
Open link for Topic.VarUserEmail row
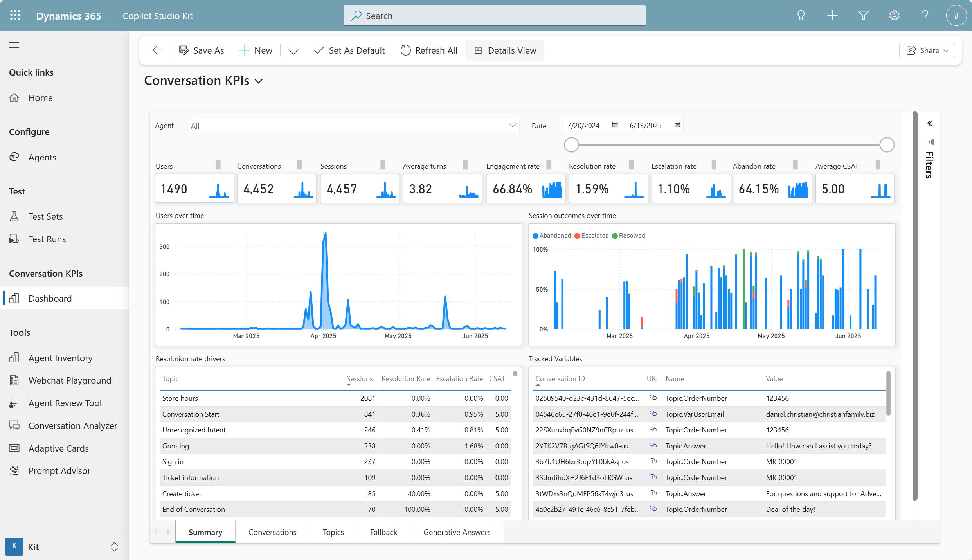coord(653,414)
